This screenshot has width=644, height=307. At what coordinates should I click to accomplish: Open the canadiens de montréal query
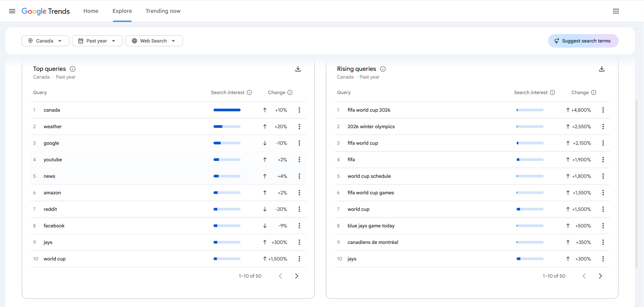(373, 242)
